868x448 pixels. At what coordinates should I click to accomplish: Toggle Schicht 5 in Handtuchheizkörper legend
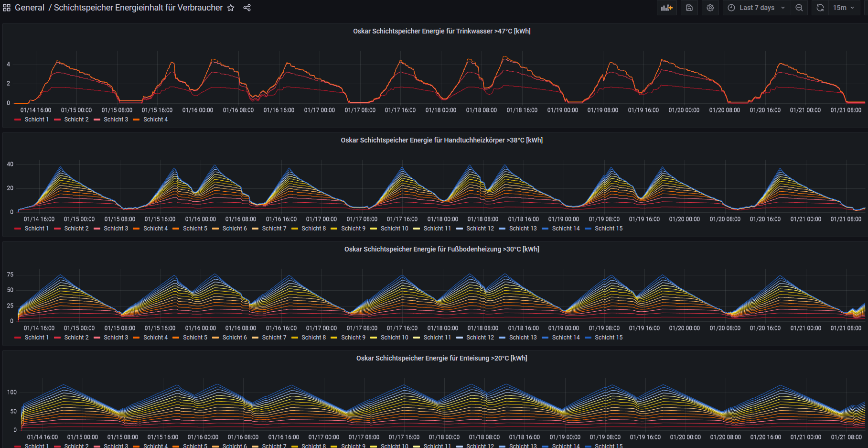tap(195, 229)
